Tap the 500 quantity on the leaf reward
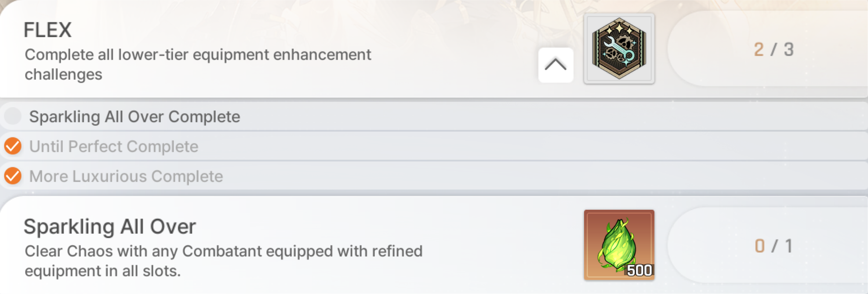The image size is (868, 294). (639, 270)
